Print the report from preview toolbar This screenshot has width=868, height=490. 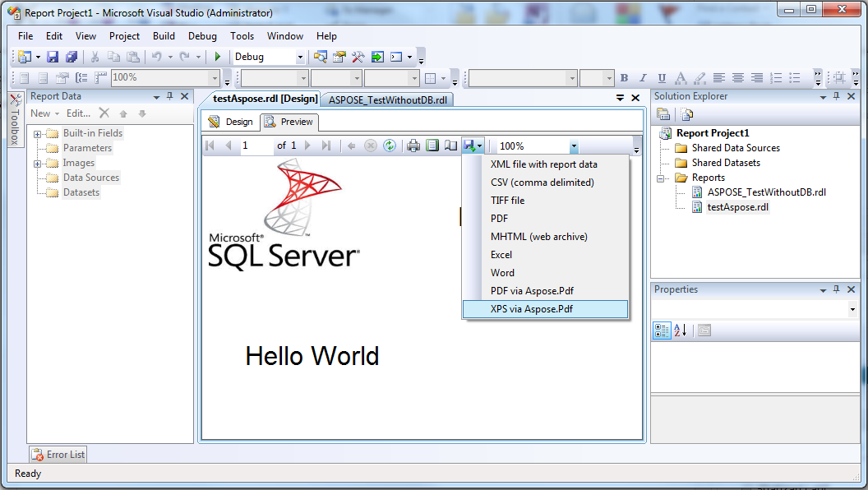pyautogui.click(x=413, y=146)
